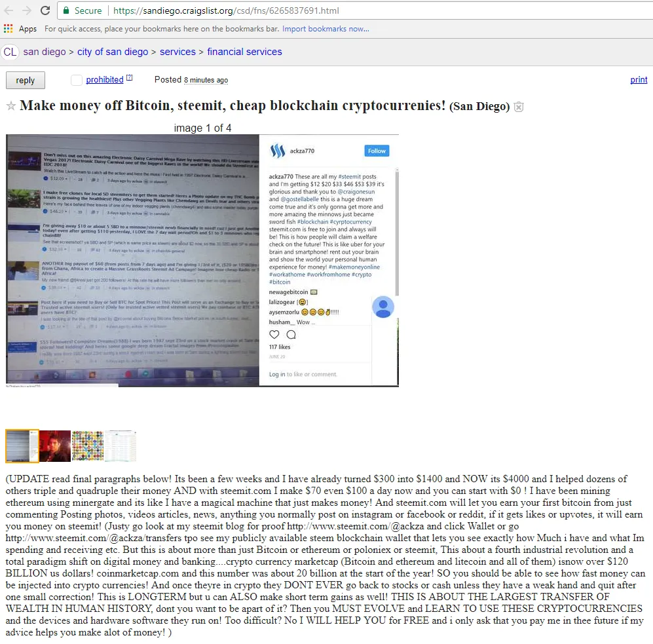Hide this posting using the X icon beside the title
Viewport: 653px width, 644px height.
tap(519, 107)
